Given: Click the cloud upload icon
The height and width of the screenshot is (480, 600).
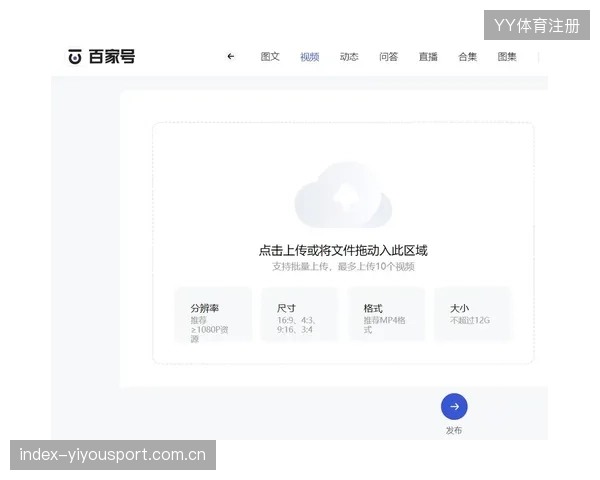Looking at the screenshot, I should click(343, 195).
